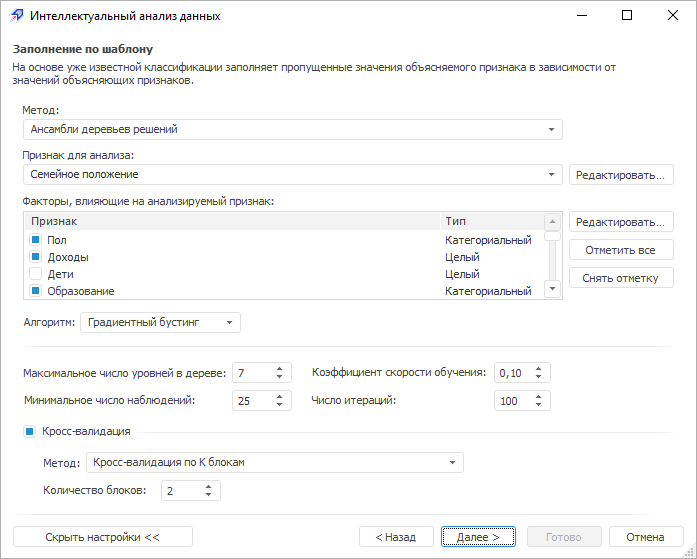697x559 pixels.
Task: Uncheck the Пол factor checkbox
Action: tap(35, 240)
